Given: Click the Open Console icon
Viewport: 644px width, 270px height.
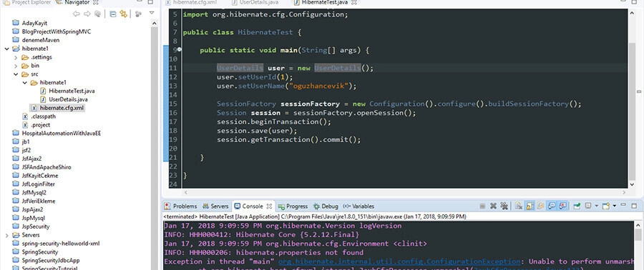Looking at the screenshot, I should 605,206.
